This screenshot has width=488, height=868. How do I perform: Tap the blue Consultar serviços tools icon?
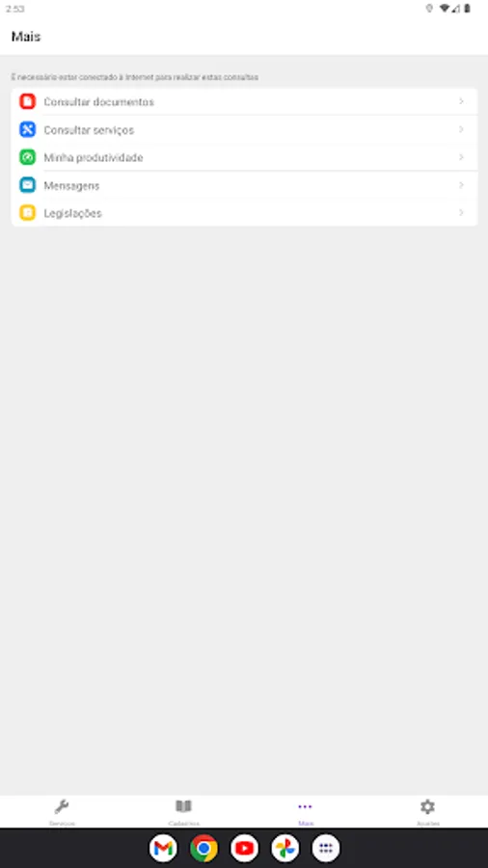click(27, 129)
